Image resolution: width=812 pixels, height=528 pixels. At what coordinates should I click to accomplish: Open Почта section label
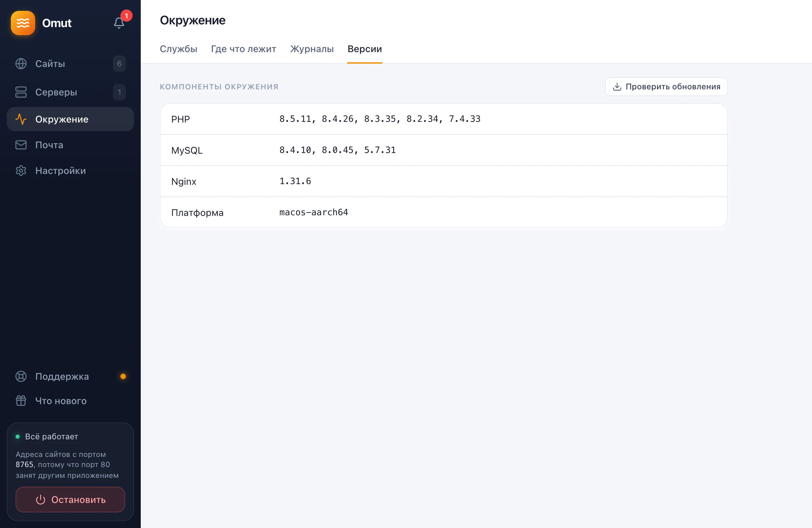click(49, 145)
